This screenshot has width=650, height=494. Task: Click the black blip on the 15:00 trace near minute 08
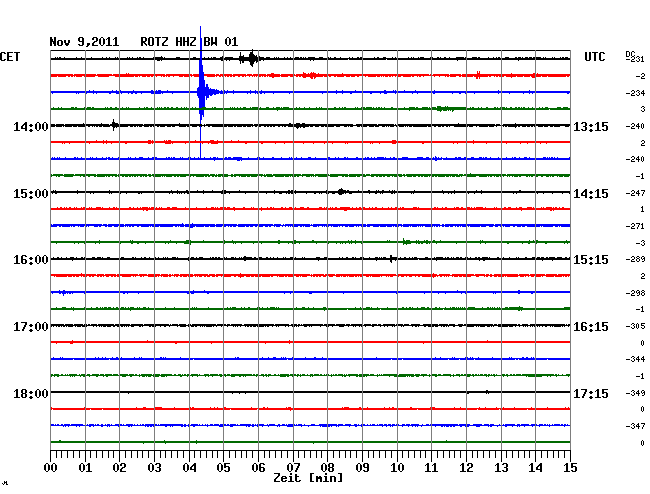pyautogui.click(x=341, y=192)
